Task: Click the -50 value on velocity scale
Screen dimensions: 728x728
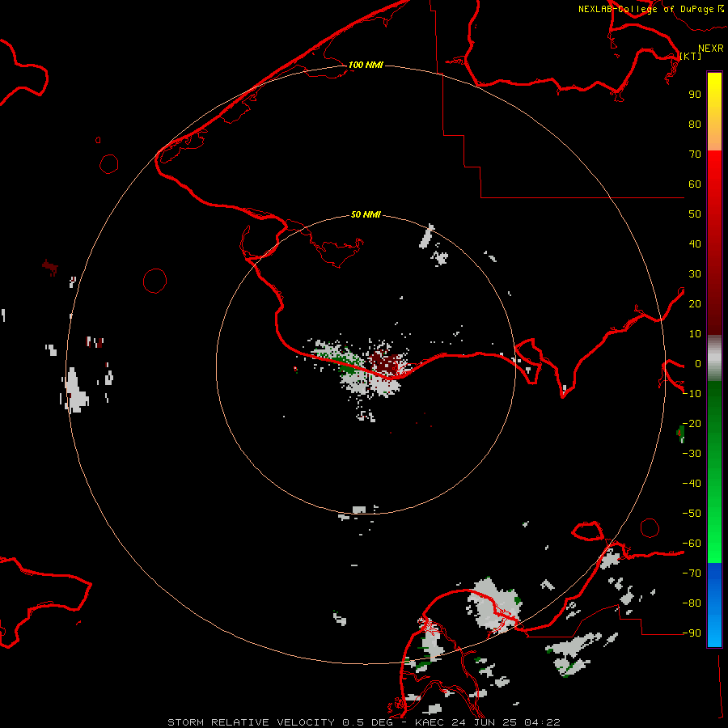Action: coord(692,514)
